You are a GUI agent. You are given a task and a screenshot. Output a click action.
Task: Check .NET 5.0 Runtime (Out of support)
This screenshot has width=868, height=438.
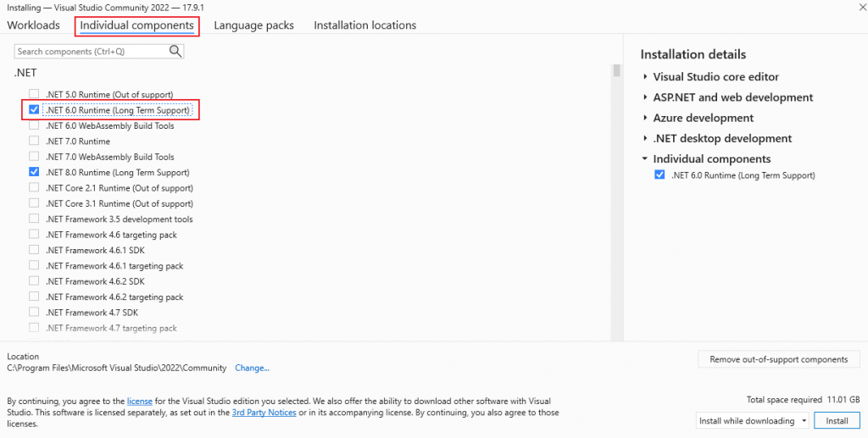coord(34,95)
